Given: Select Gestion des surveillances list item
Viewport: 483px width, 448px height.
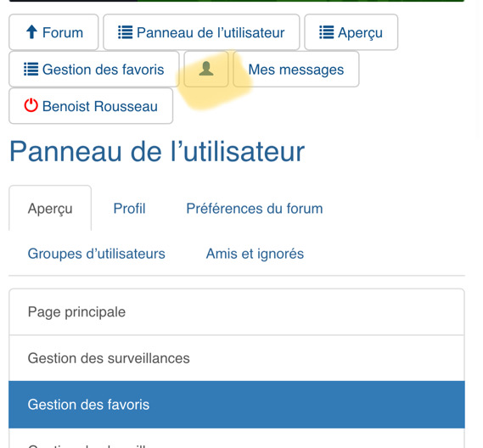Looking at the screenshot, I should click(237, 358).
